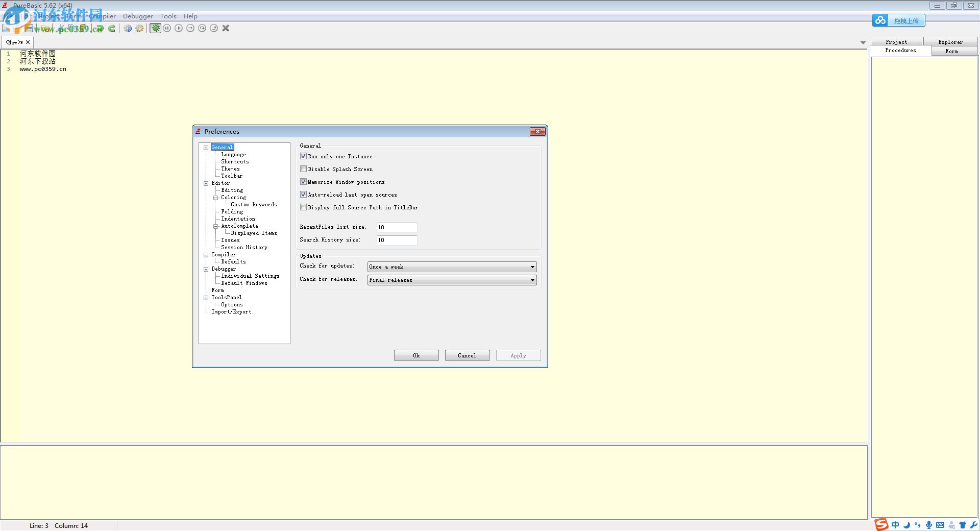Screen dimensions: 980x531
Task: Toggle the green bug Debugger icon
Action: (x=155, y=28)
